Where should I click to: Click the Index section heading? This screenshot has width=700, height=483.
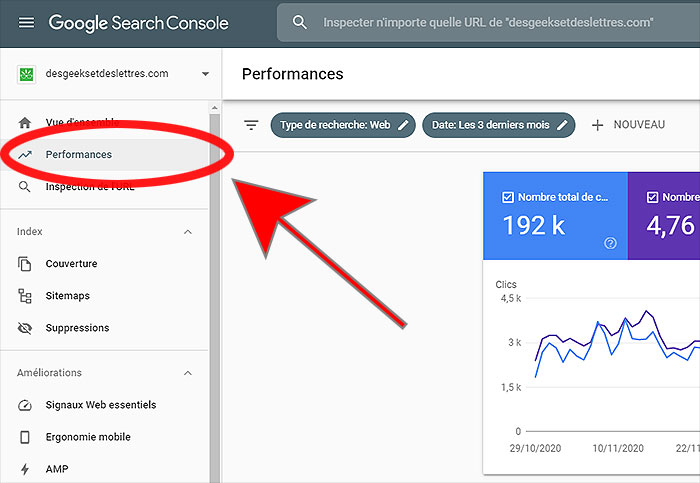tap(29, 232)
